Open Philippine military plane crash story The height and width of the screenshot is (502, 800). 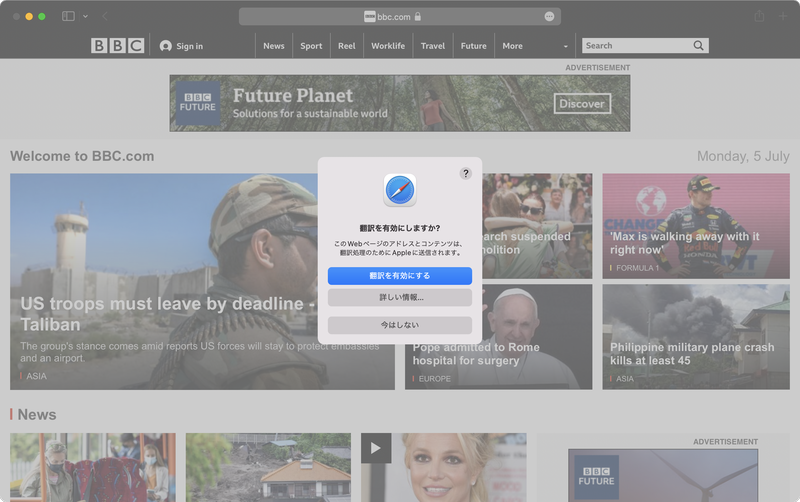(x=692, y=354)
